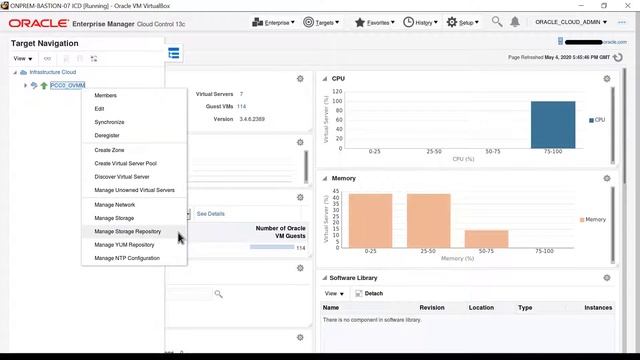This screenshot has height=360, width=640.
Task: Sort by Type column header
Action: coord(525,308)
